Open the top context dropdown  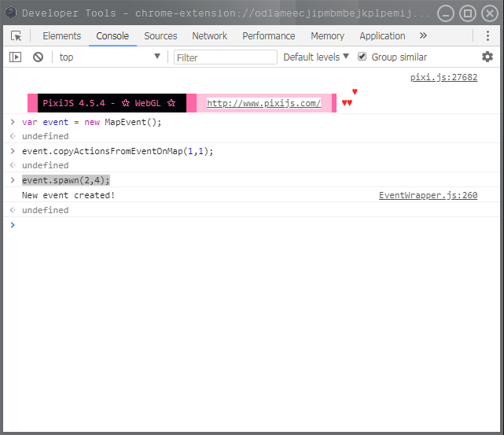109,57
